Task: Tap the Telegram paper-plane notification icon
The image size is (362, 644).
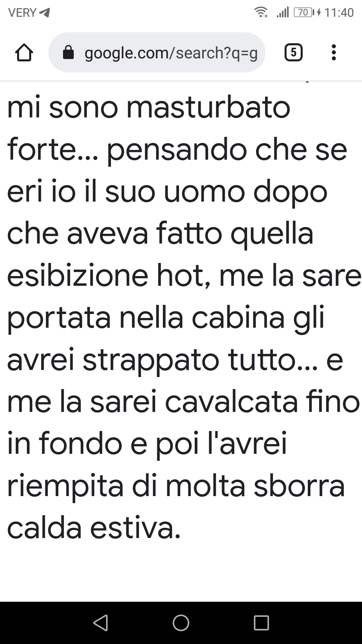Action: (45, 13)
